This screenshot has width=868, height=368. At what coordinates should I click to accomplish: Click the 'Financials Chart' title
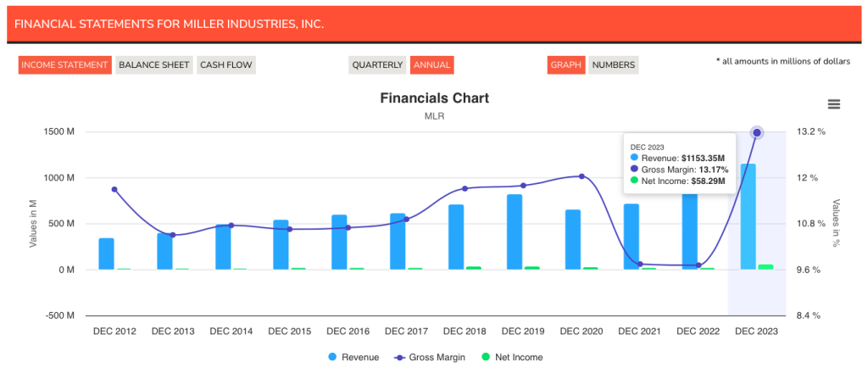435,99
